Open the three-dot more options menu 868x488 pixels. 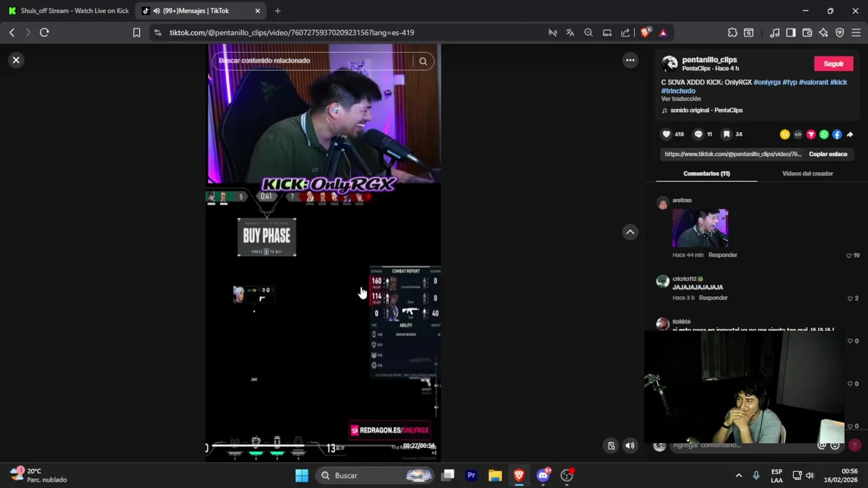point(630,60)
